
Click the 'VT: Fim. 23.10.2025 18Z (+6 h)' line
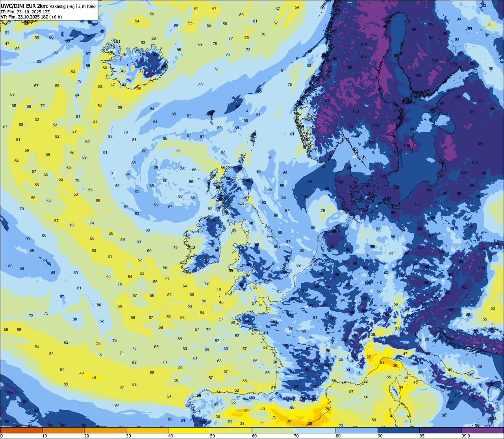[x=31, y=17]
